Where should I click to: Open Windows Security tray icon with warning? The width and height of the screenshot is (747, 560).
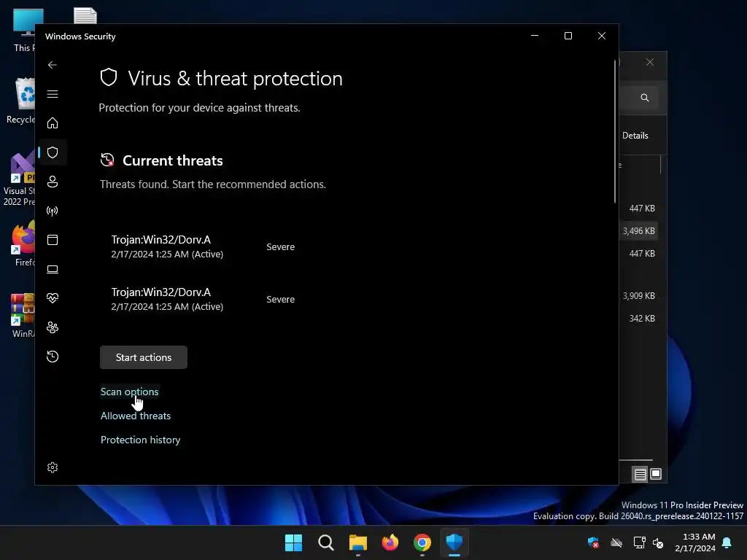(x=593, y=542)
